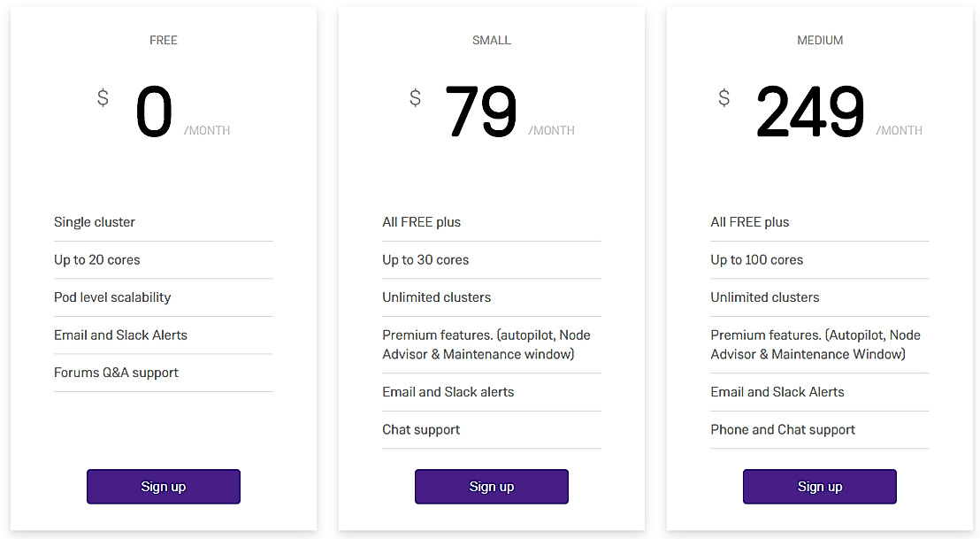Select the SMALL plan title
Viewport: 980px width, 539px height.
pyautogui.click(x=492, y=40)
